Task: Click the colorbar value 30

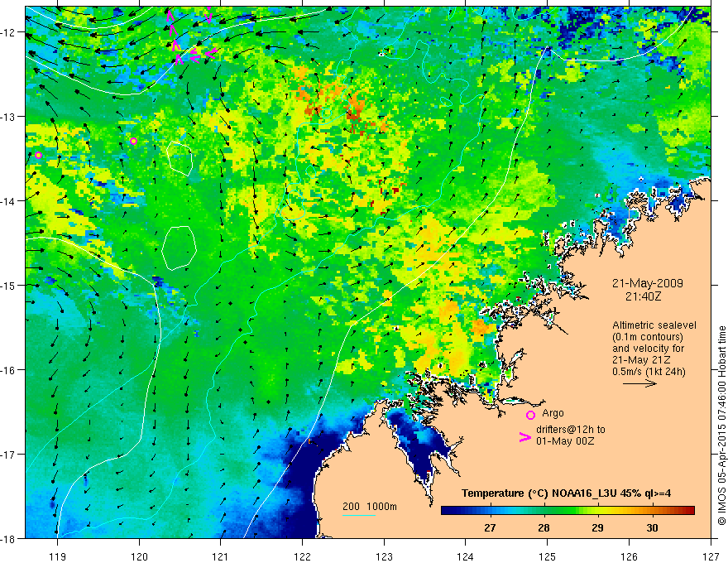Action: [x=652, y=527]
